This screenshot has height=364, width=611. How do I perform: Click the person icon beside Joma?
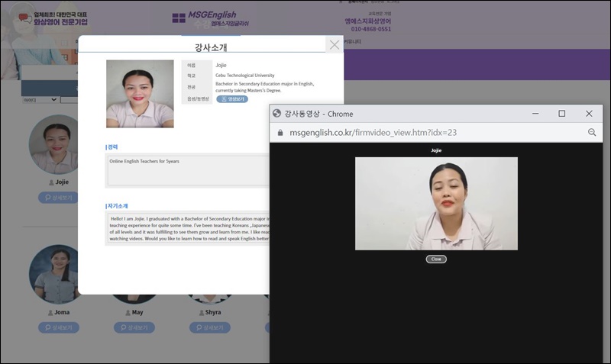(x=50, y=313)
